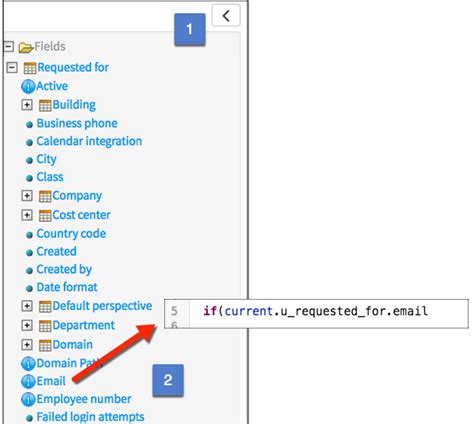
Task: Expand the Department node
Action: [27, 325]
